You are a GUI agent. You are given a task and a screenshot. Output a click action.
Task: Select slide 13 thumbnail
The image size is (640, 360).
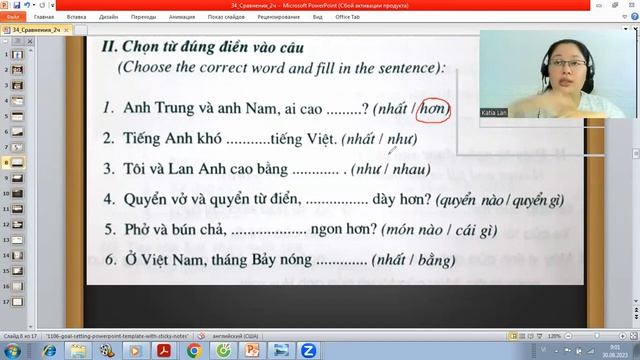[17, 240]
